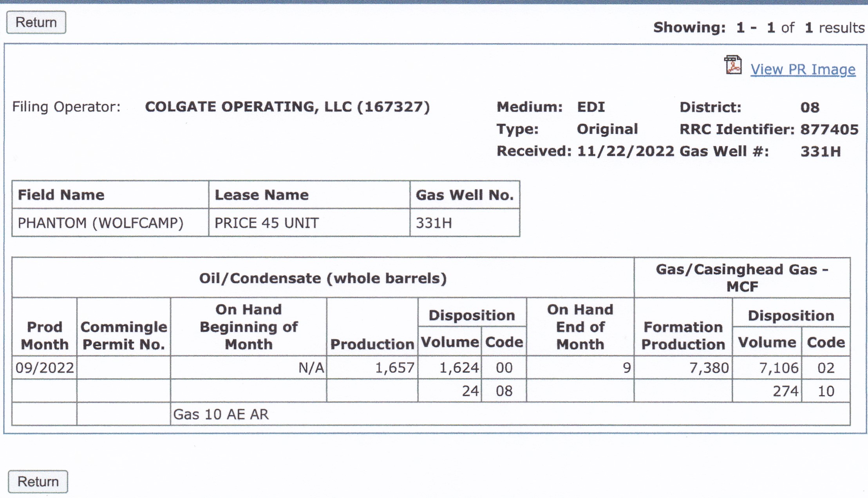Select the received date 11/22/2022
The height and width of the screenshot is (498, 868).
click(x=626, y=151)
